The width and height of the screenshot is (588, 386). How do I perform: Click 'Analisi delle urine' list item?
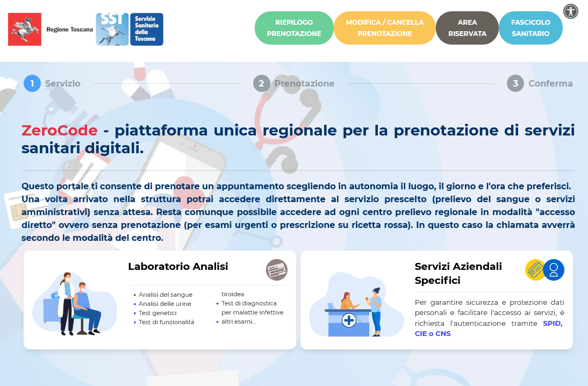(x=164, y=303)
